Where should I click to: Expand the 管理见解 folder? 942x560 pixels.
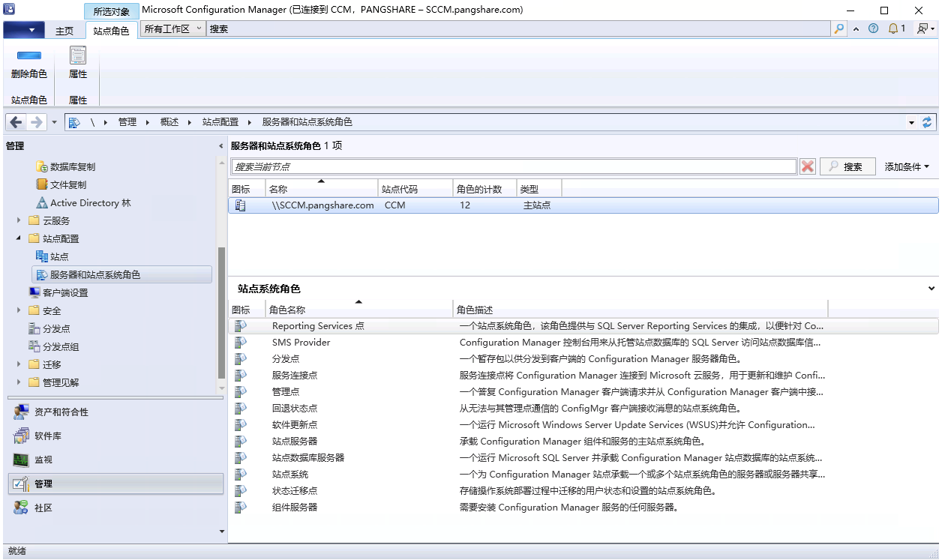[x=19, y=382]
